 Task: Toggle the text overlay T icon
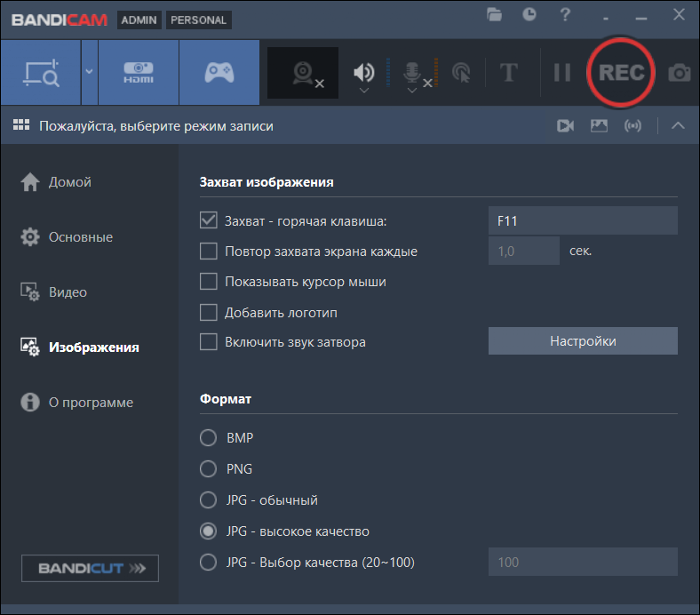click(509, 73)
